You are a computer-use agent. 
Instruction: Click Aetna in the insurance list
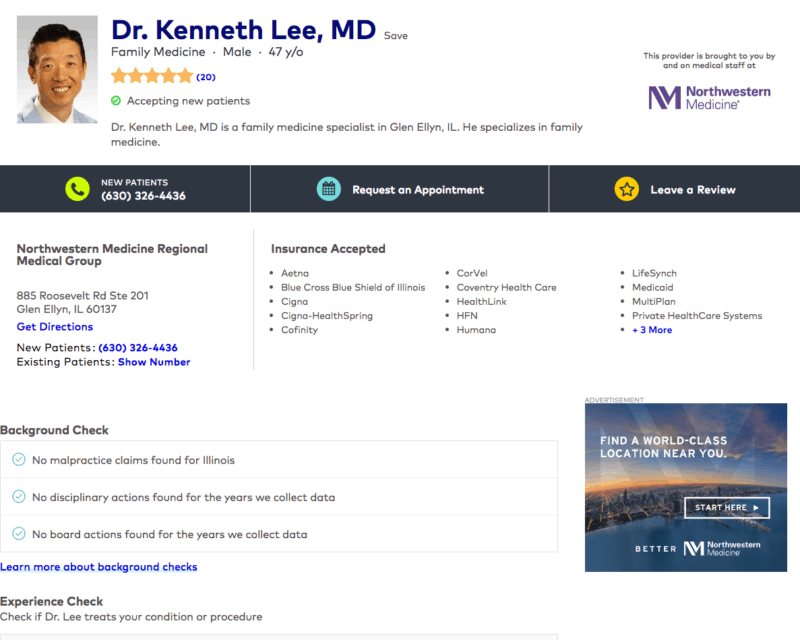tap(295, 274)
